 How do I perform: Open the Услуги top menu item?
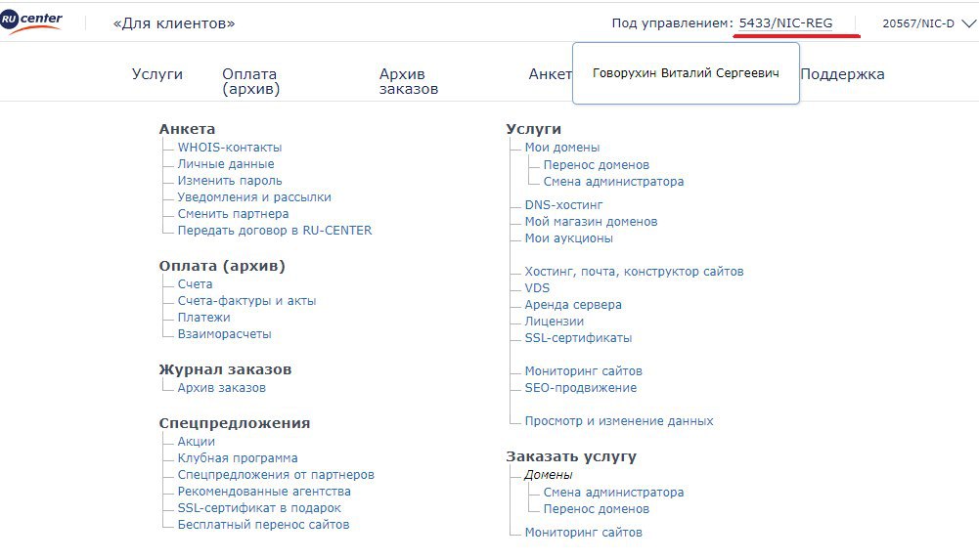157,74
